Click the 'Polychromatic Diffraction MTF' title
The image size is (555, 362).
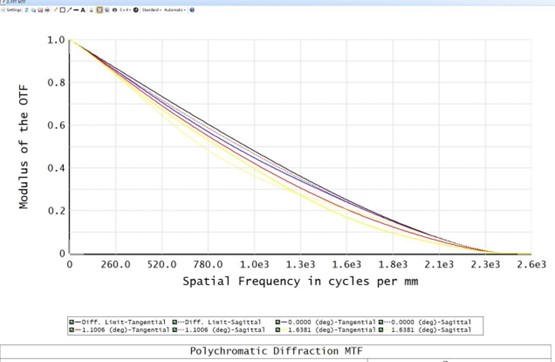tap(276, 351)
